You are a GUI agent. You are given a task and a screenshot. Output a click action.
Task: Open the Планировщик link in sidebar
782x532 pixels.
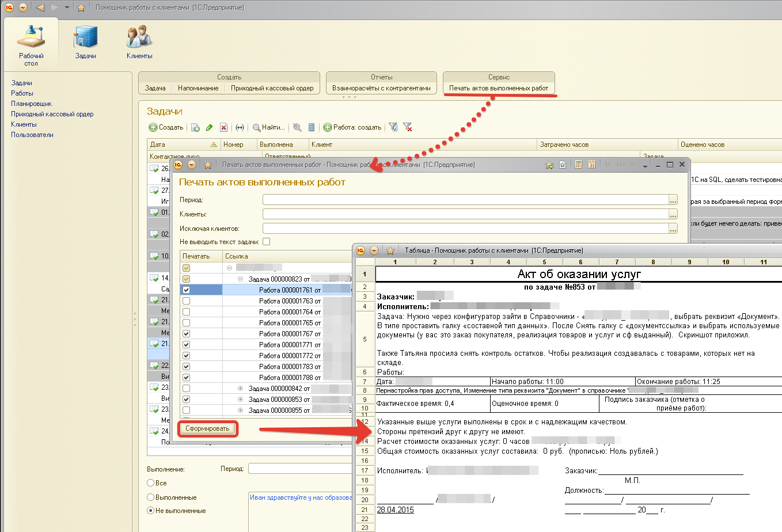[31, 104]
